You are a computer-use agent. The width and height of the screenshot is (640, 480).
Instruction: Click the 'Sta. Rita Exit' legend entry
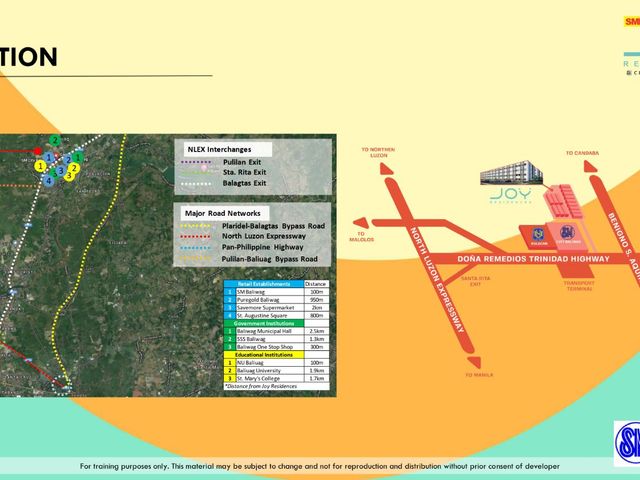coord(244,172)
